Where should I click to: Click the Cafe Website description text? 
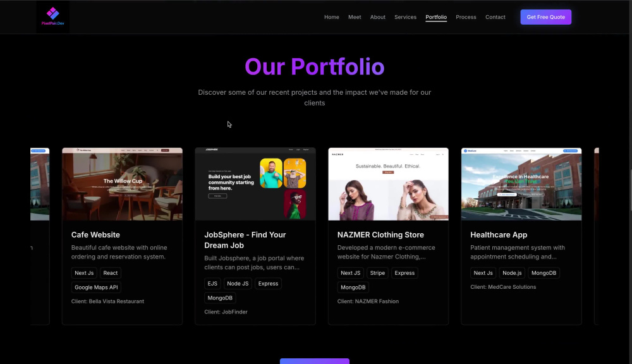click(119, 252)
